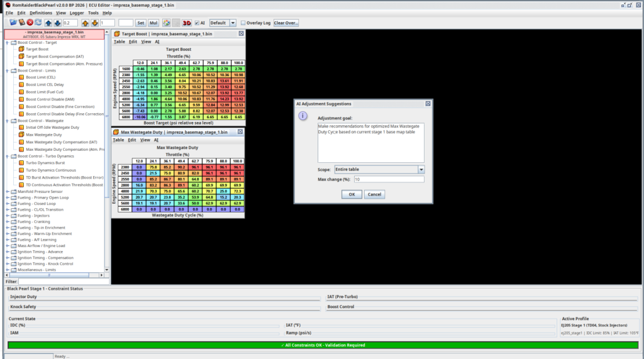
Task: Click the Refresh ROM icon
Action: [38, 23]
